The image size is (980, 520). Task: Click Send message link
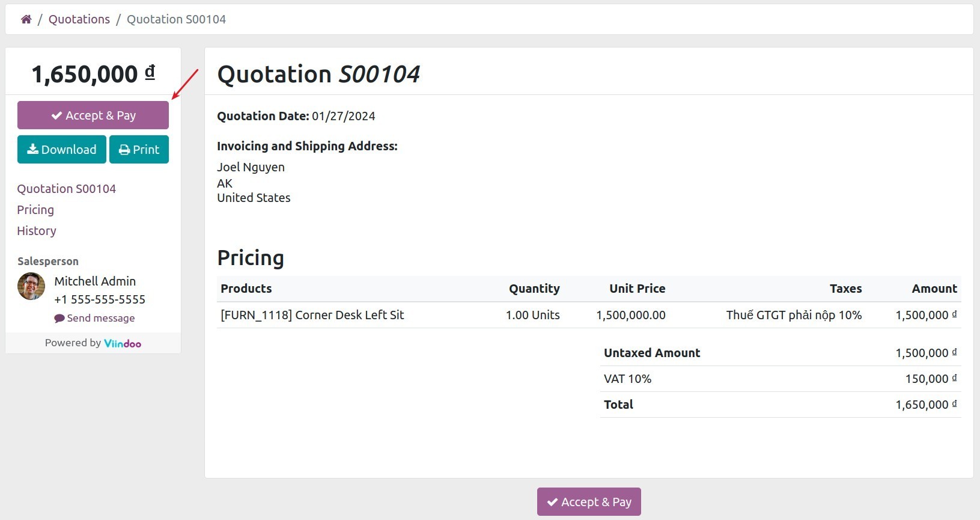click(x=94, y=318)
